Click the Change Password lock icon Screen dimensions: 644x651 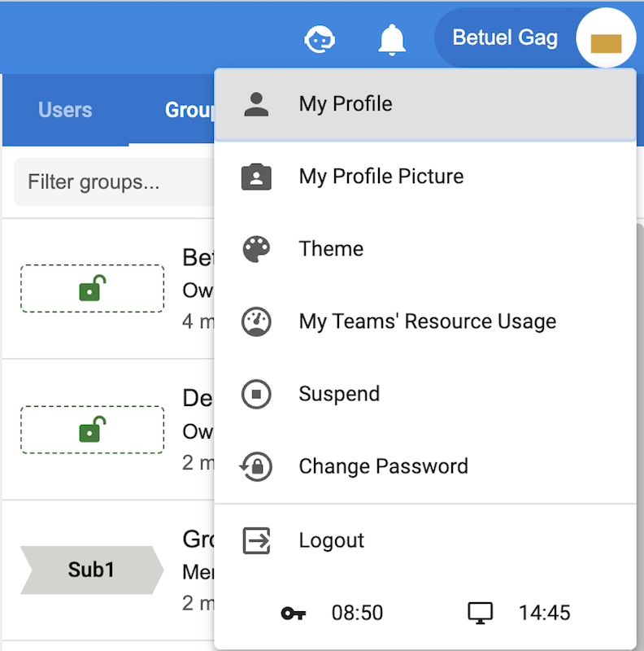256,466
